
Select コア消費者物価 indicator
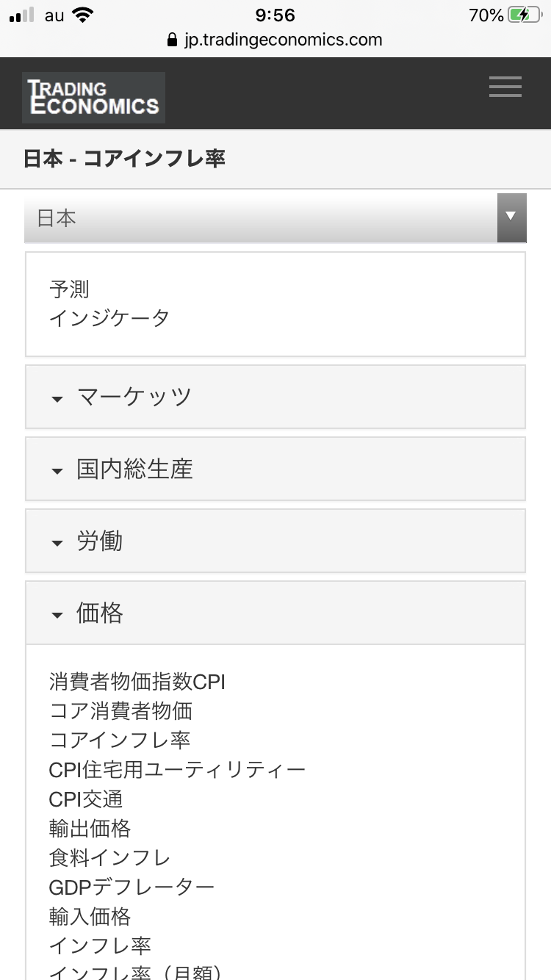pyautogui.click(x=120, y=711)
